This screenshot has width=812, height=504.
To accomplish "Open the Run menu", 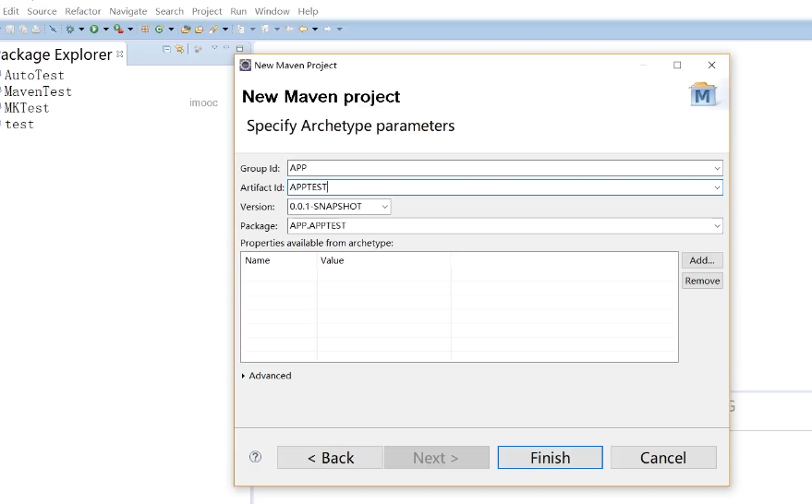I will 238,11.
